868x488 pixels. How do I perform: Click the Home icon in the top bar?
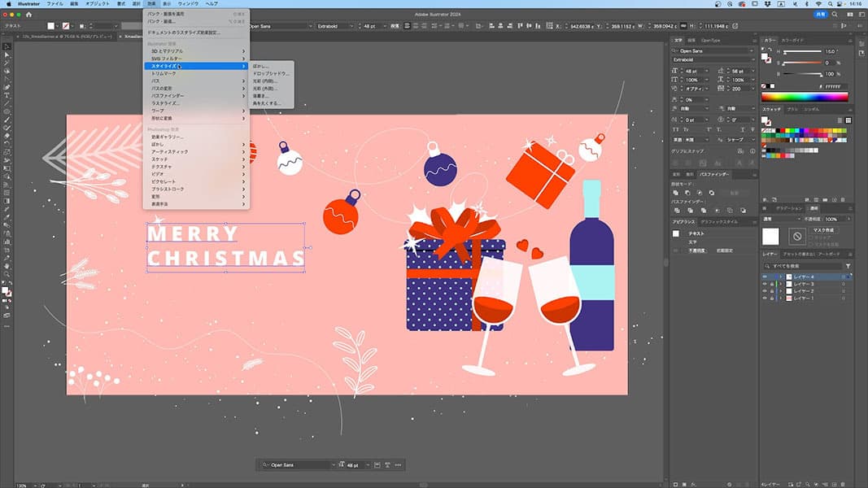30,15
